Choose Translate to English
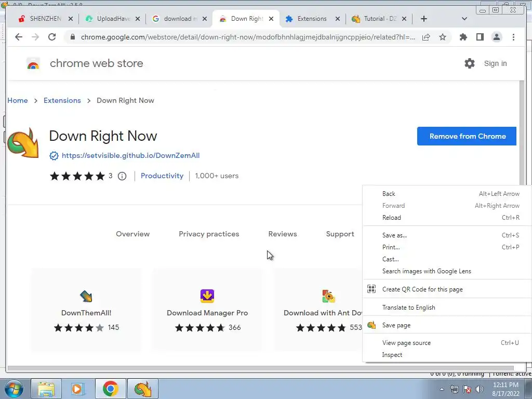Screen dimensions: 532x399 point(447,308)
